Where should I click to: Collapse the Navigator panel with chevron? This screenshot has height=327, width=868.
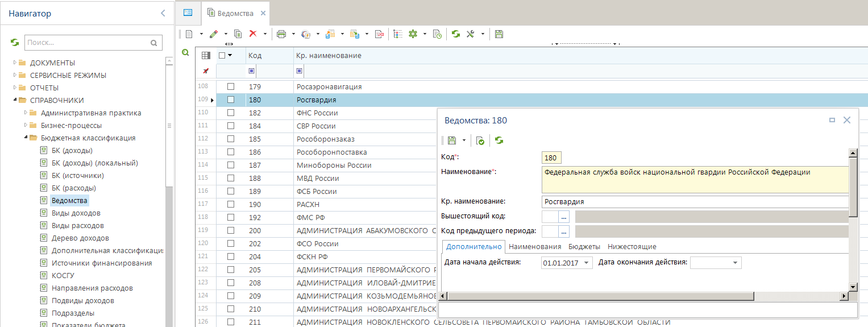coord(163,13)
